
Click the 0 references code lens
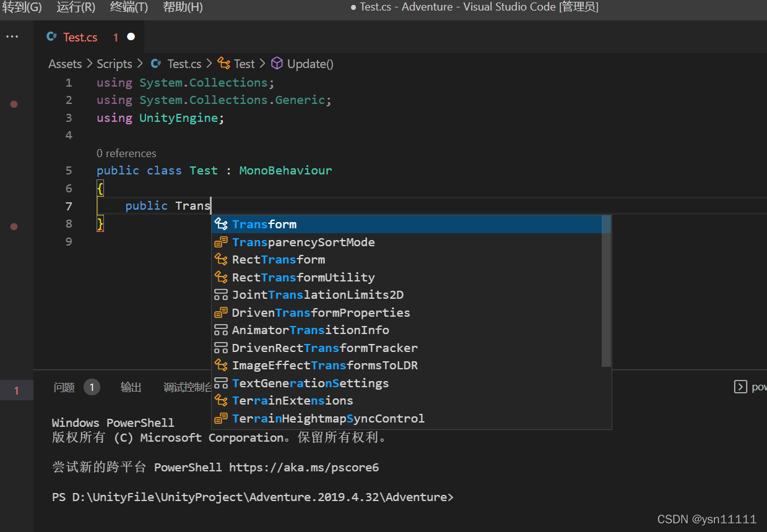pos(126,153)
